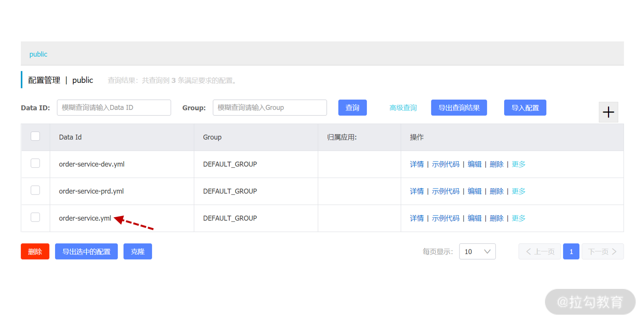Image resolution: width=644 pixels, height=323 pixels.
Task: Click the 上一页 previous page button
Action: [540, 251]
